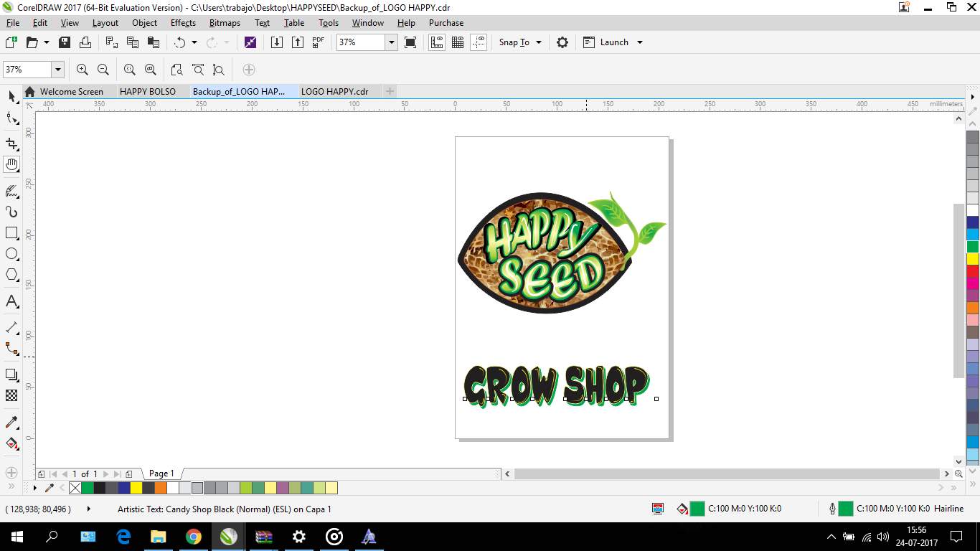The height and width of the screenshot is (551, 980).
Task: Expand the status bar coordinates arrow
Action: tap(89, 509)
